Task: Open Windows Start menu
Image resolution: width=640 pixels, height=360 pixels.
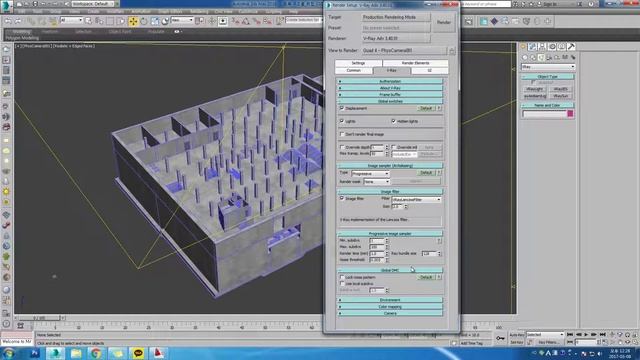Action: (x=8, y=353)
